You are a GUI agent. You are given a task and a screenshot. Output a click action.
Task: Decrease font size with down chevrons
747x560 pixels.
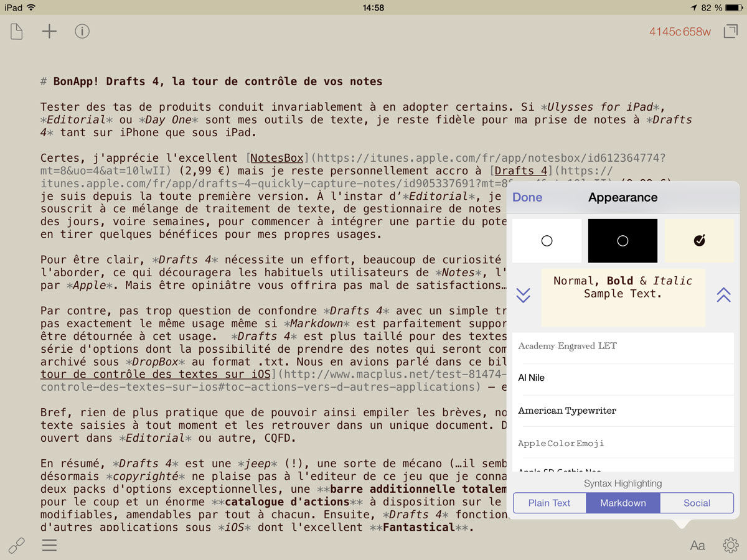524,295
